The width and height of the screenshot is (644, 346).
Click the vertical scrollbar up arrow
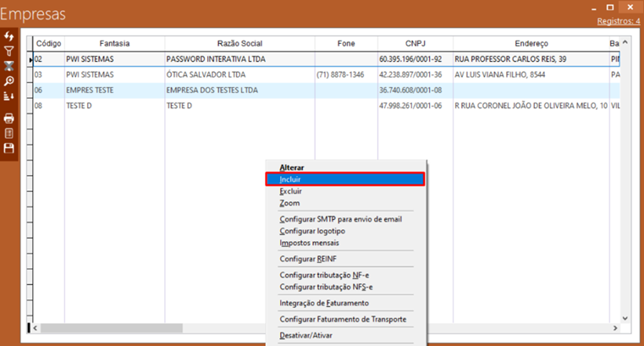[625, 41]
